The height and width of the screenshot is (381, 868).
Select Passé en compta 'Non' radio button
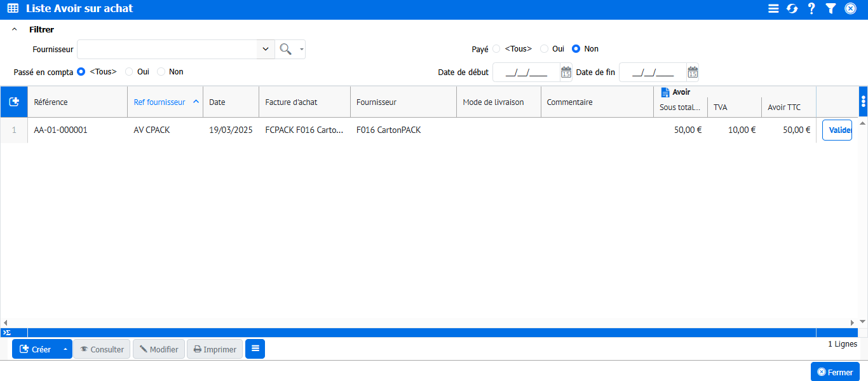(x=161, y=72)
